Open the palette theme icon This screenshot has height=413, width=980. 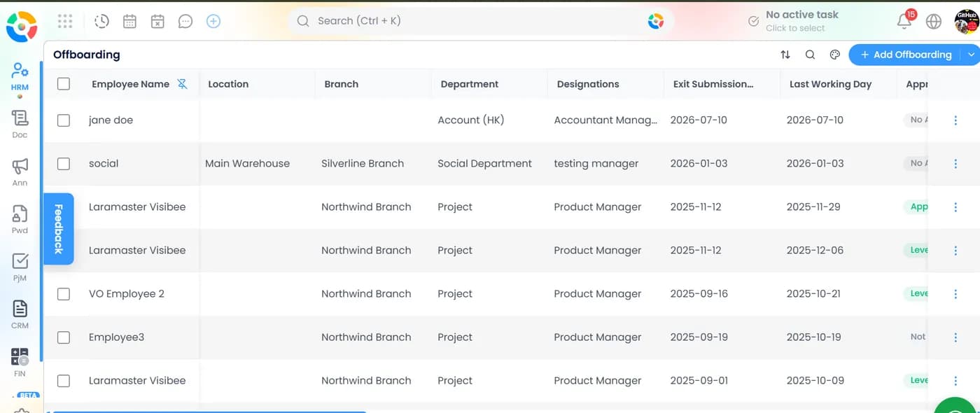834,55
